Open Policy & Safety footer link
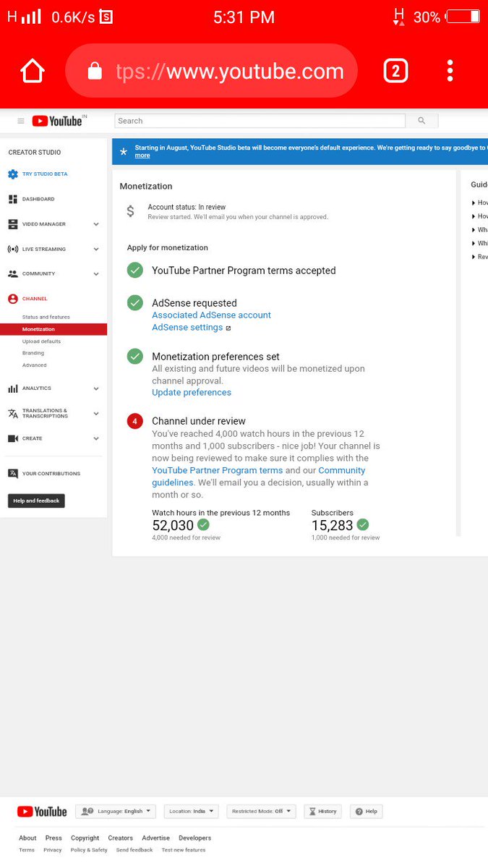 point(89,851)
